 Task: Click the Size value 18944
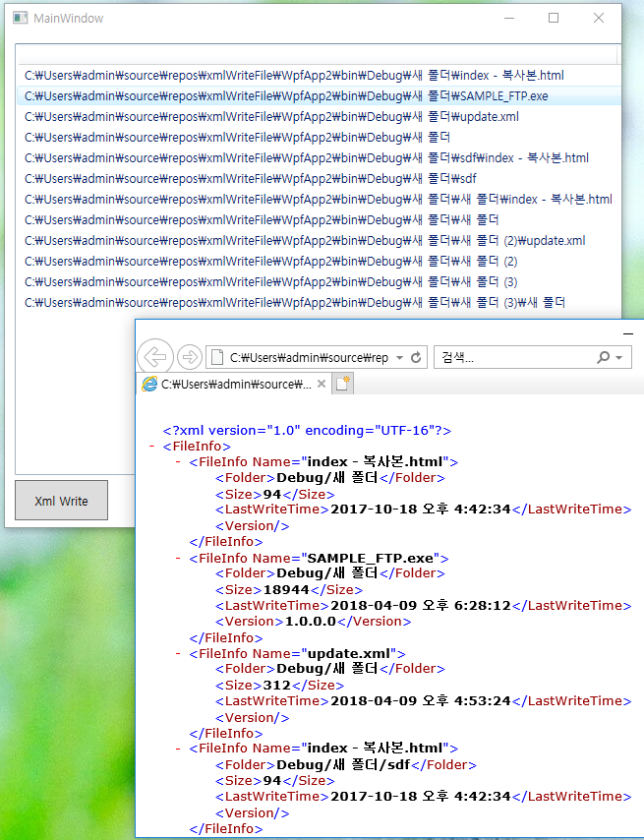point(286,590)
